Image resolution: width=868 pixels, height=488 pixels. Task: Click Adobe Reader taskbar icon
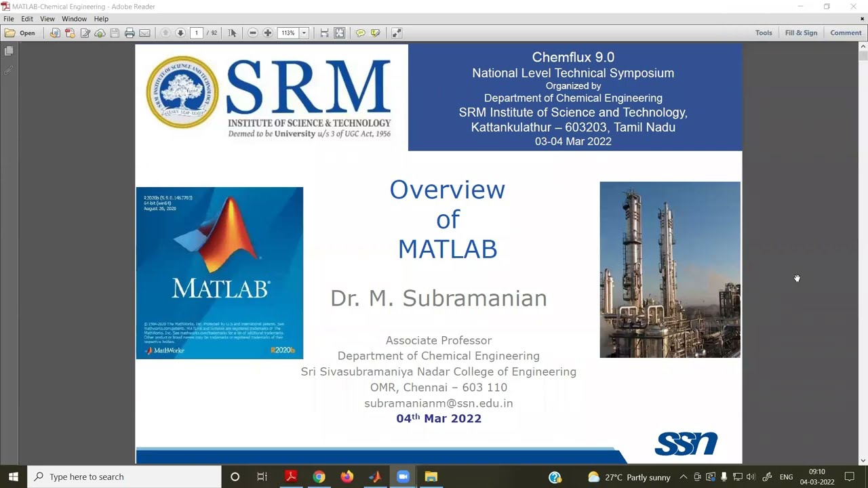tap(291, 476)
